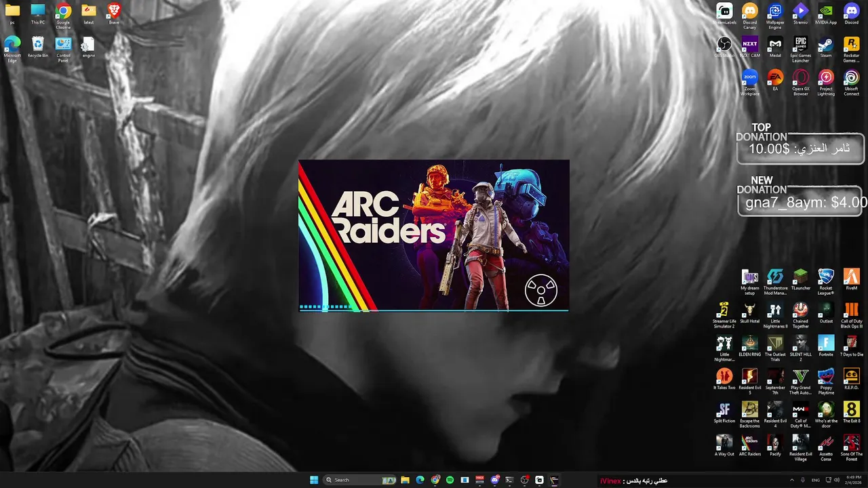This screenshot has height=488, width=868.
Task: Launch the Ubisoft Connect shortcut
Action: (851, 82)
